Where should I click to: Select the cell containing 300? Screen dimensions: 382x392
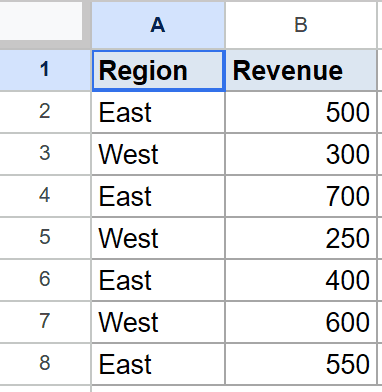coord(301,154)
